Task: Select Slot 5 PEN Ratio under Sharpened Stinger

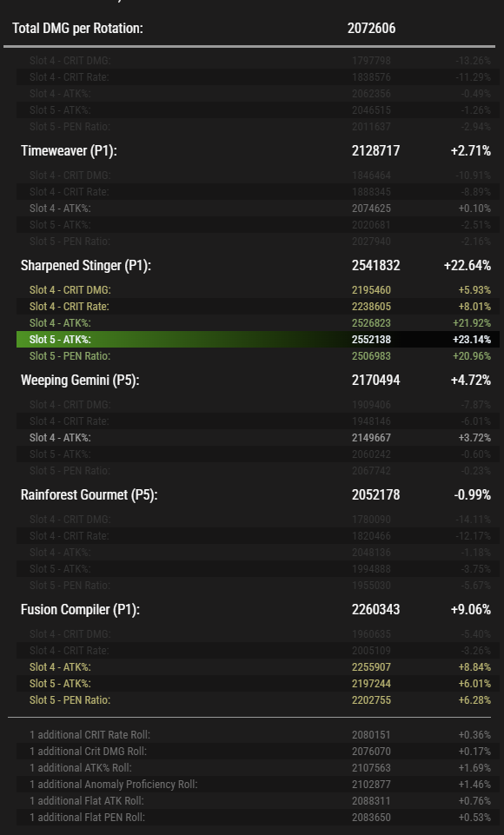Action: tap(258, 355)
